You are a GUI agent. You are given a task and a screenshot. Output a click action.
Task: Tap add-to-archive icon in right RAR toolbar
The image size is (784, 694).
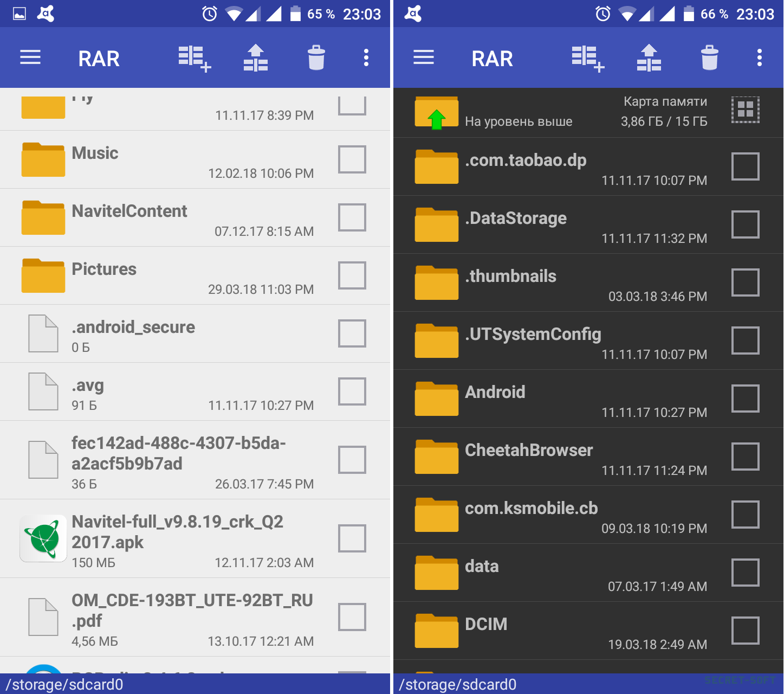588,59
